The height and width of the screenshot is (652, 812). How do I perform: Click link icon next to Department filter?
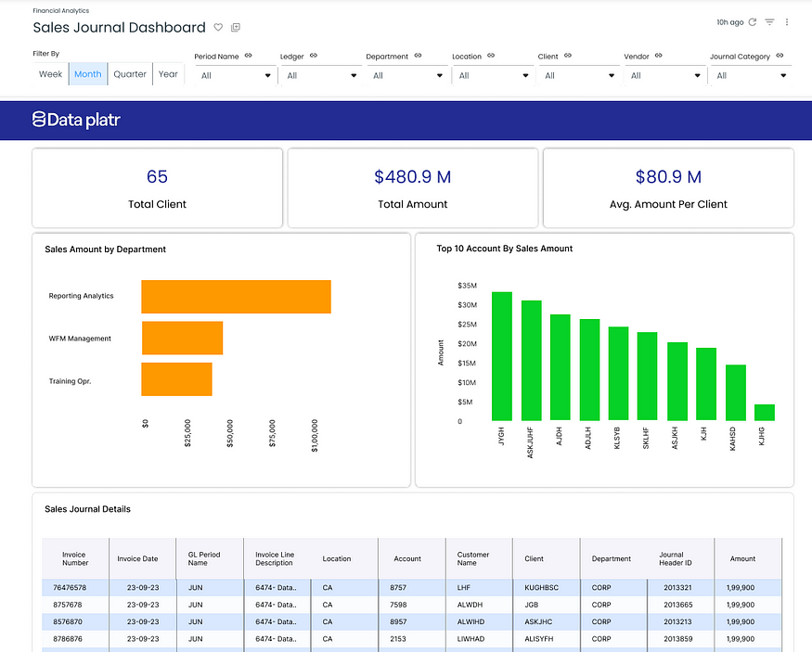(x=418, y=56)
